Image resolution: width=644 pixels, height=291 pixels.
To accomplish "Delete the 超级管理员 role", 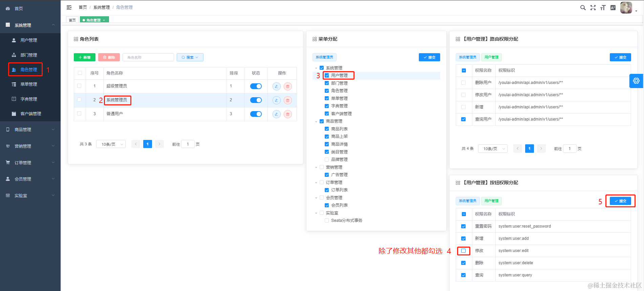I will click(x=287, y=86).
